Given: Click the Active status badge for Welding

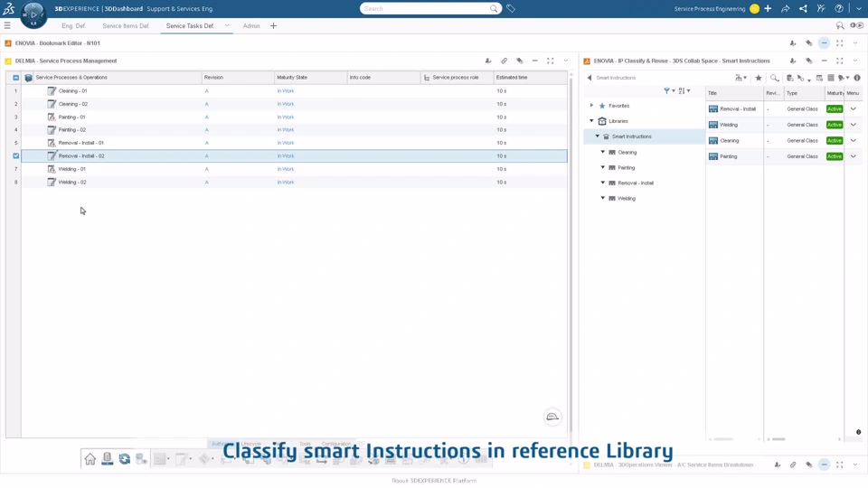Looking at the screenshot, I should click(835, 125).
